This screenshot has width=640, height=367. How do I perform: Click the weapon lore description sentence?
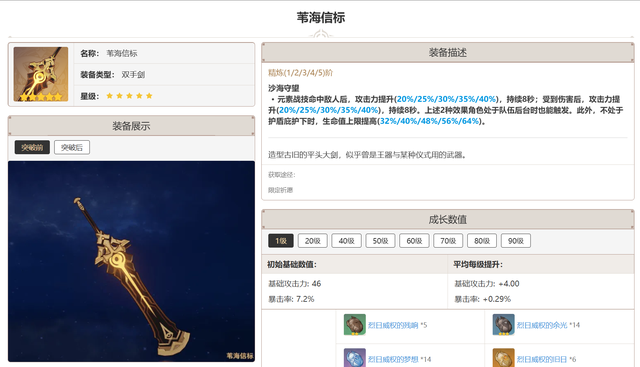pos(367,155)
